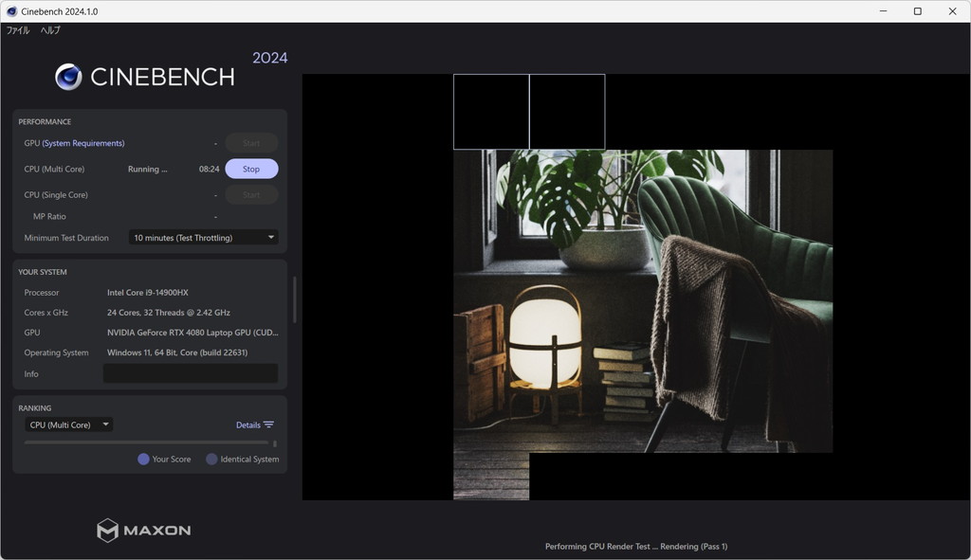Click the 08:24 elapsed time value
971x560 pixels.
pyautogui.click(x=210, y=169)
